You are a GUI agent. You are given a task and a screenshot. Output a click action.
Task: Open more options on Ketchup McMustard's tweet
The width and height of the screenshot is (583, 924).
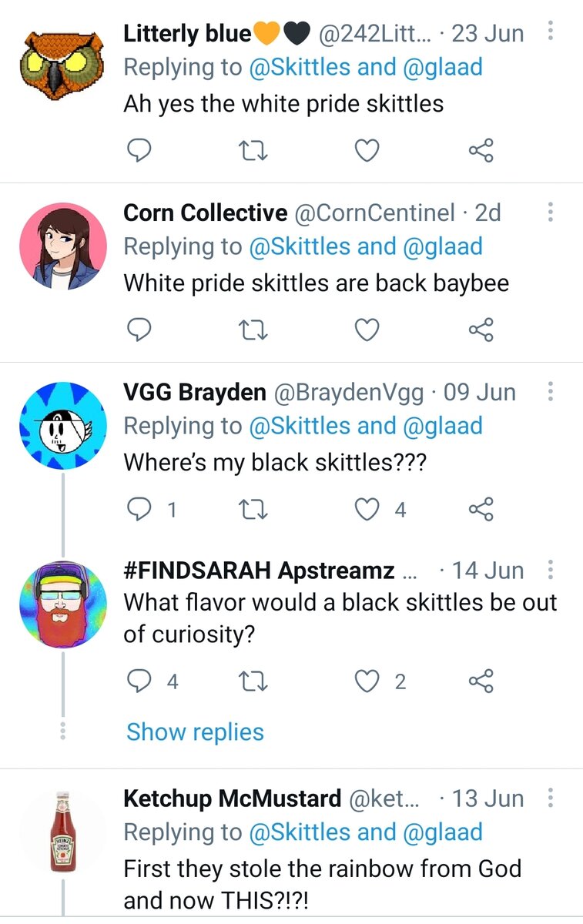click(x=551, y=798)
